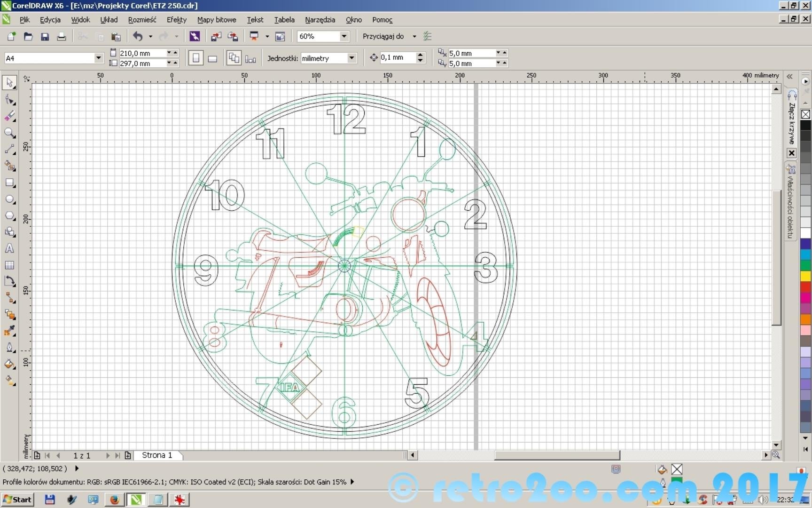
Task: Select the Zoom magnifier tool
Action: 9,133
